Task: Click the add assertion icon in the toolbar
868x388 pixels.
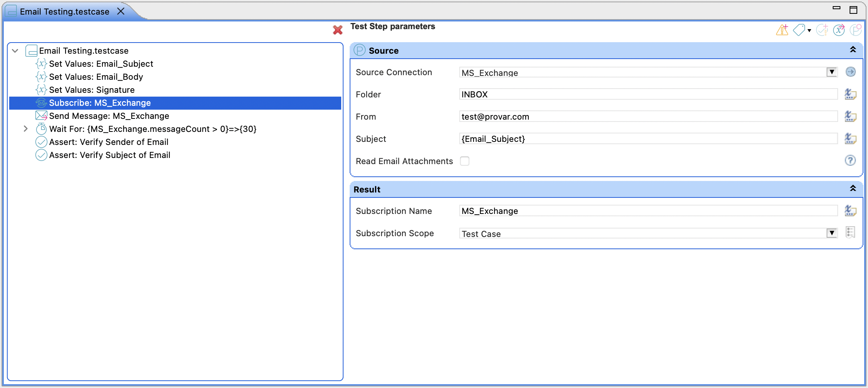Action: point(822,30)
